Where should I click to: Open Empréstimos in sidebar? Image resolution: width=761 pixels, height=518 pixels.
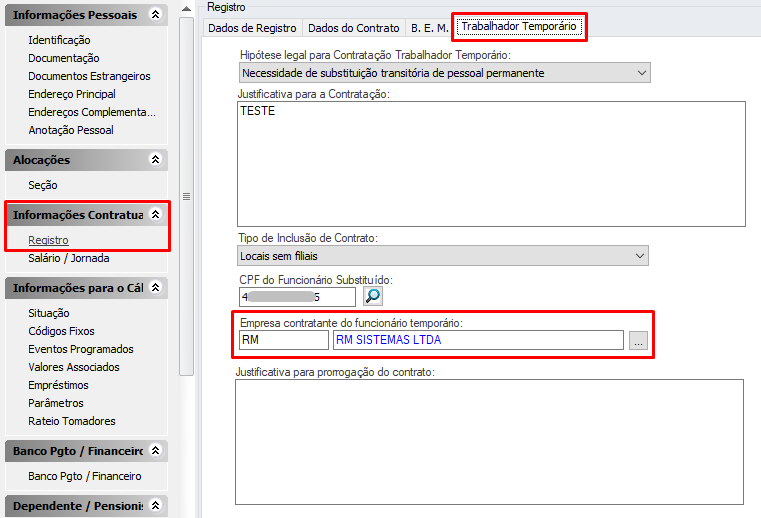click(x=58, y=385)
